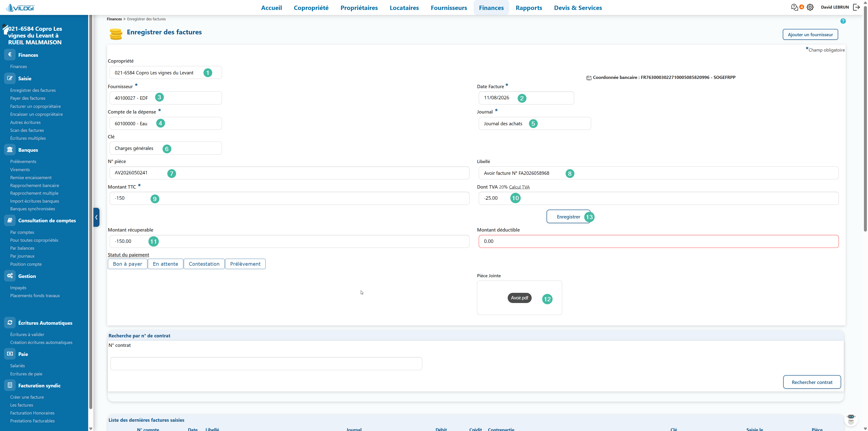Image resolution: width=868 pixels, height=431 pixels.
Task: Click the N° contrat input field
Action: pyautogui.click(x=266, y=364)
